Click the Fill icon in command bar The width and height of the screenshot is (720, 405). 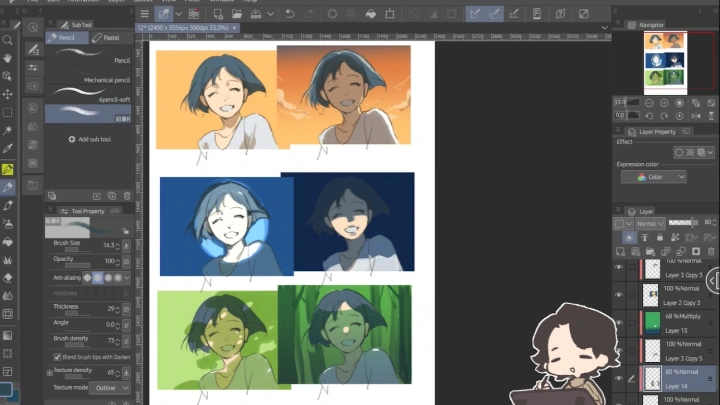pyautogui.click(x=371, y=14)
